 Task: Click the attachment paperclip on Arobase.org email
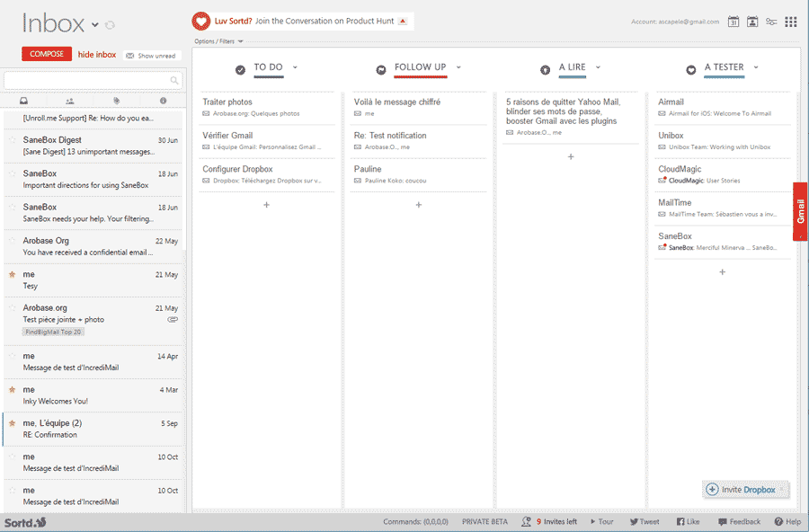(x=173, y=319)
